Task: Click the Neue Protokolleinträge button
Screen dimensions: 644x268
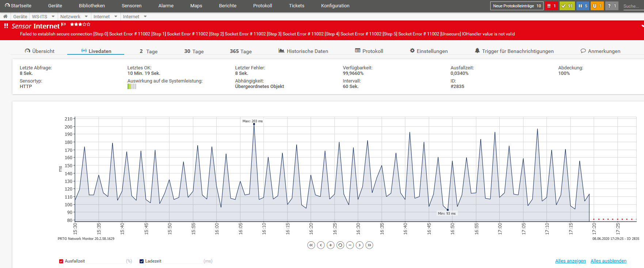Action: point(517,6)
